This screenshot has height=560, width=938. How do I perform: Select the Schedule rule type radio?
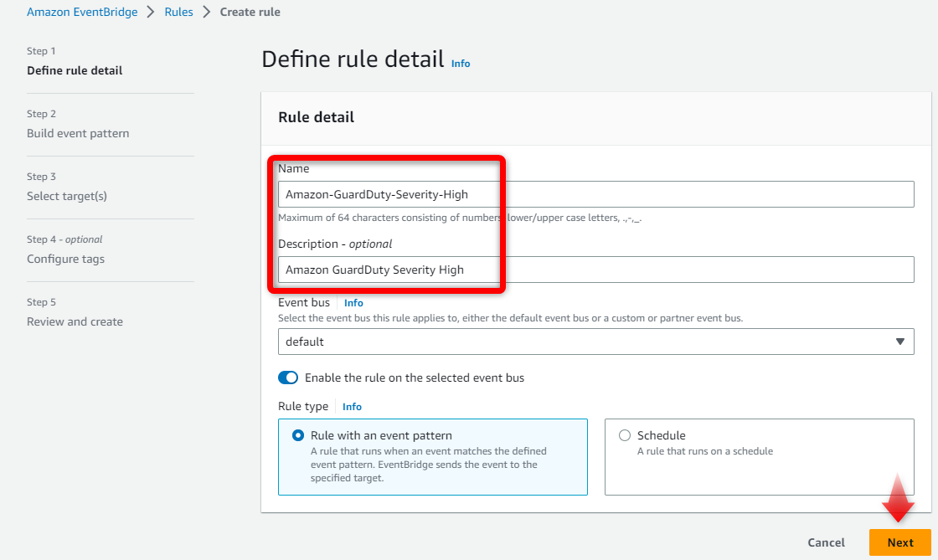pyautogui.click(x=625, y=435)
